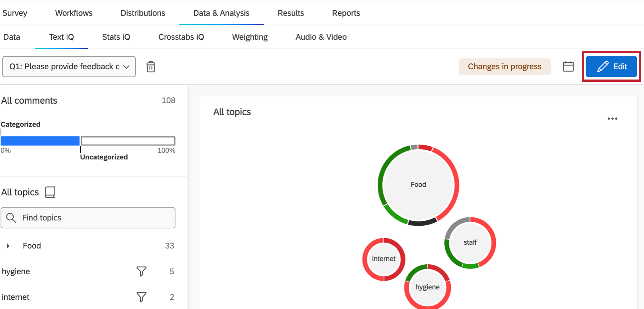Open the Q1 question dropdown

tap(69, 67)
